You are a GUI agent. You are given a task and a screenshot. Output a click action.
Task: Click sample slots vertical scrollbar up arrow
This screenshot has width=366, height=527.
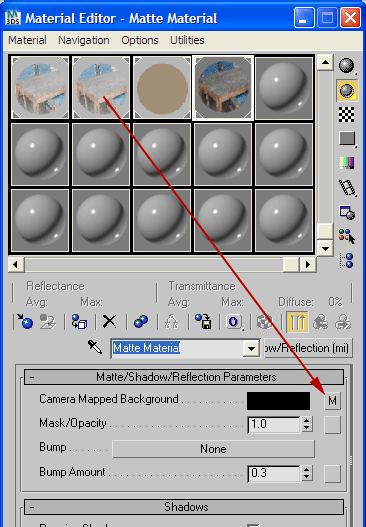(325, 63)
